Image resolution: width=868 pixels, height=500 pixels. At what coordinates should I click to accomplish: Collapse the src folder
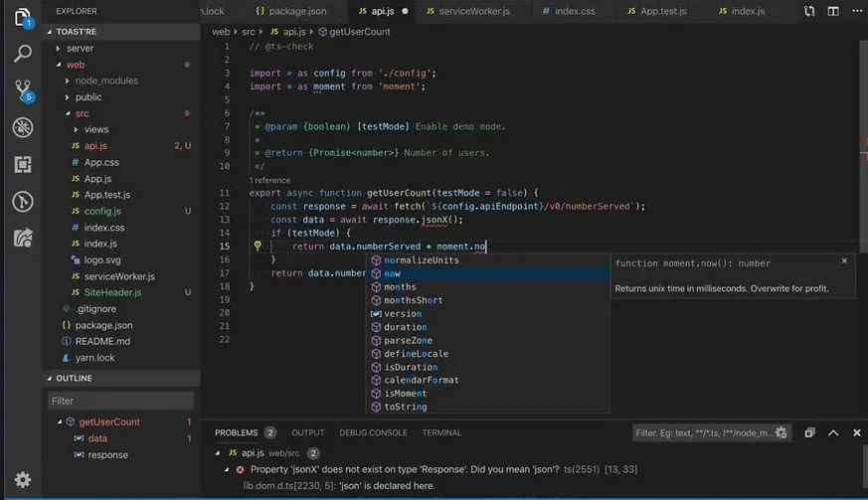click(x=68, y=113)
